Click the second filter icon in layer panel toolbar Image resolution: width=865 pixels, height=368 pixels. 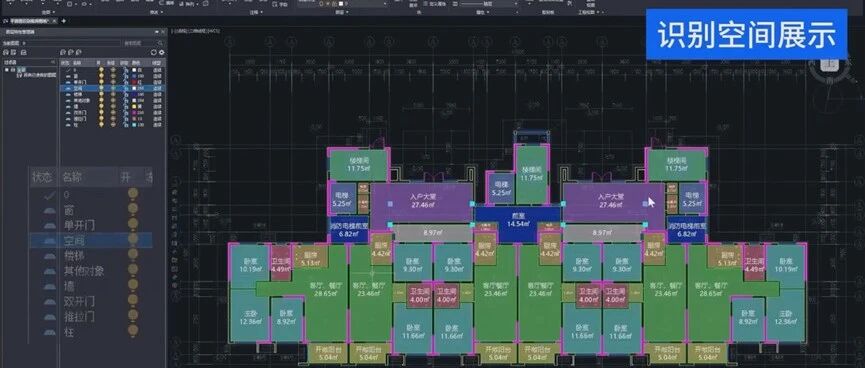(14, 52)
